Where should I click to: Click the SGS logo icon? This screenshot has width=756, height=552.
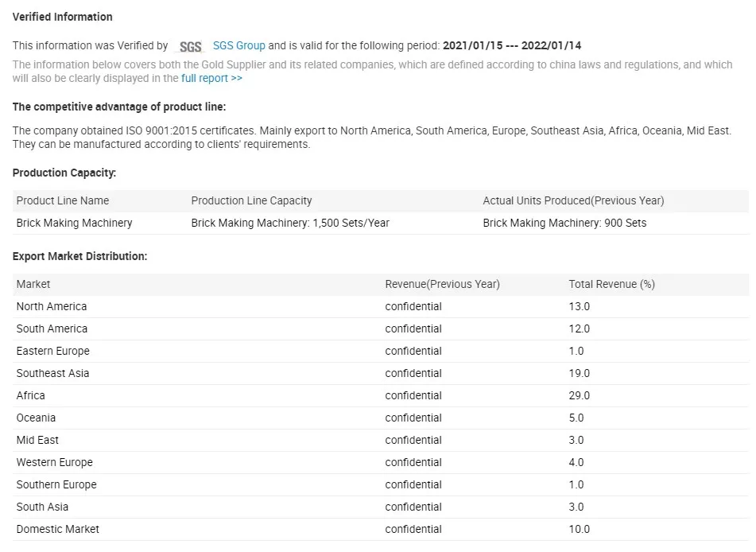click(x=191, y=46)
